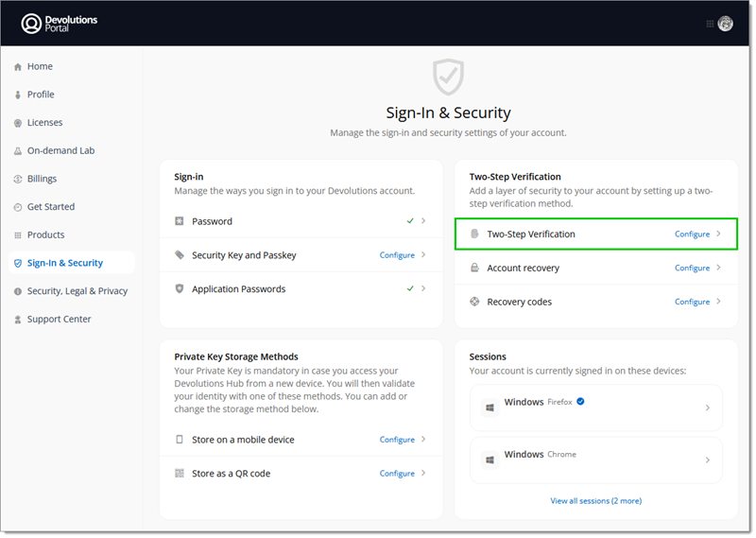This screenshot has height=538, width=756.
Task: Click the Store on a mobile device phone icon
Action: pos(179,440)
